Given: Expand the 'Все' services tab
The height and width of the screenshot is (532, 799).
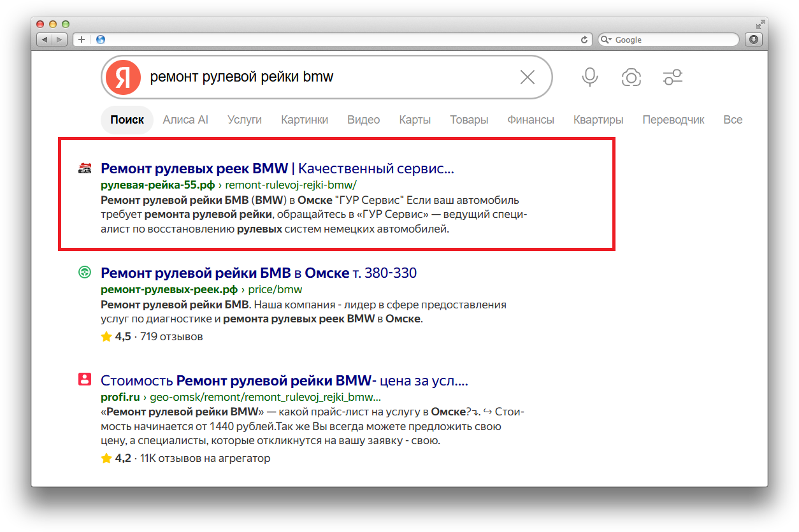Looking at the screenshot, I should coord(733,120).
